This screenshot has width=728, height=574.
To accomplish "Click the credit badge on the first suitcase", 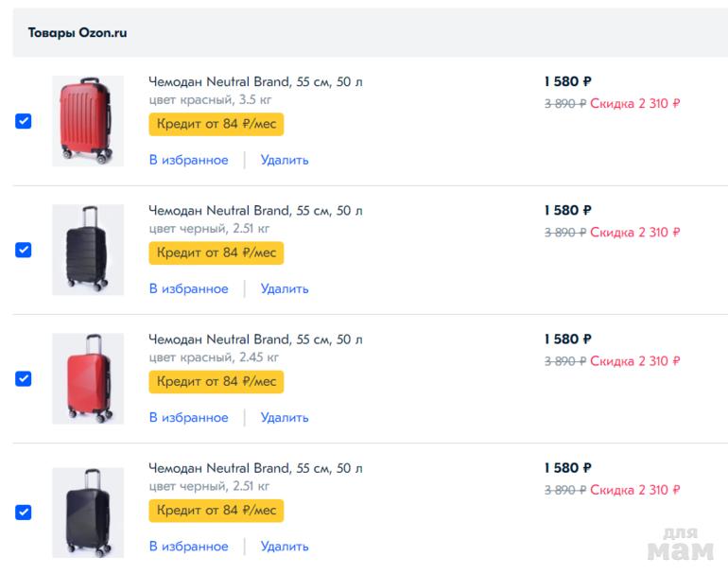I will tap(216, 124).
